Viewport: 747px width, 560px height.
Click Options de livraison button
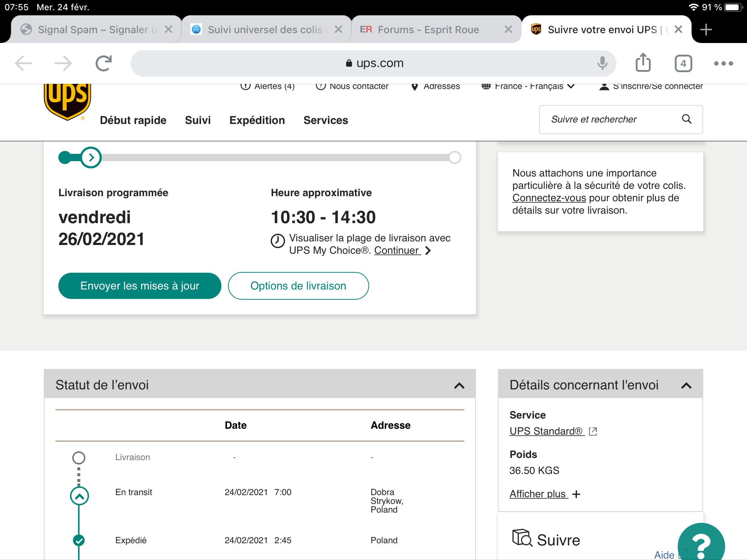point(298,286)
